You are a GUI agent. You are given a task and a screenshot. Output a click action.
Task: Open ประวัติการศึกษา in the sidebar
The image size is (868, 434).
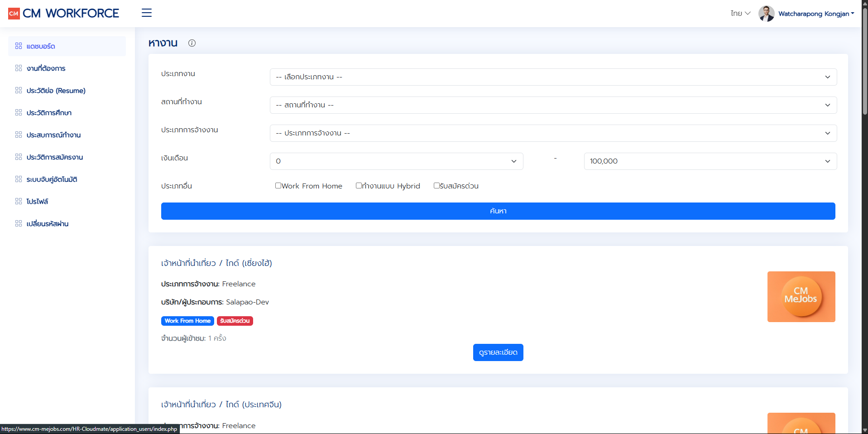pos(67,113)
